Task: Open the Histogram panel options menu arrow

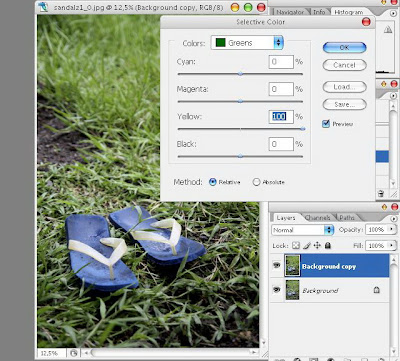Action: [x=393, y=13]
